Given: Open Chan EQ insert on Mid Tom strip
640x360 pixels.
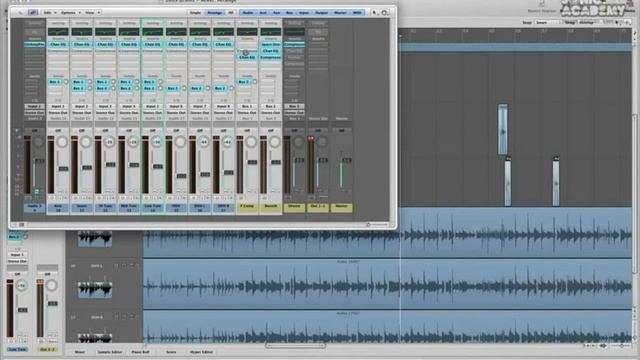Looking at the screenshot, I should 129,44.
